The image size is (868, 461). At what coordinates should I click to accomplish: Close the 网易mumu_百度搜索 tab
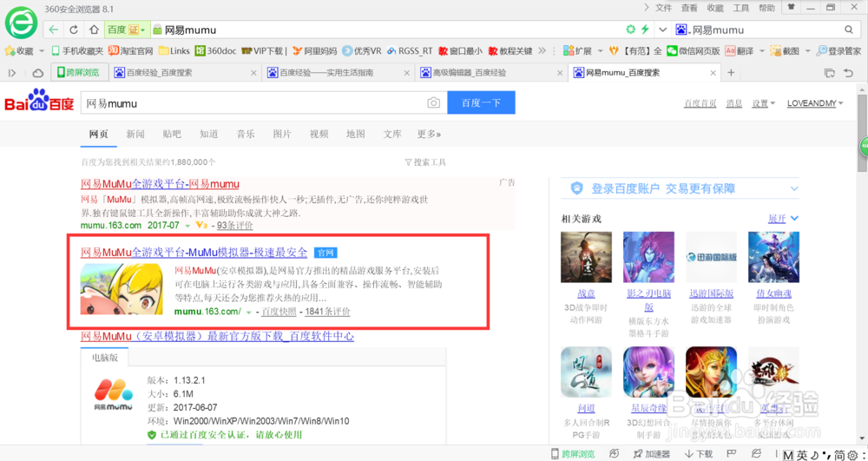pyautogui.click(x=713, y=73)
